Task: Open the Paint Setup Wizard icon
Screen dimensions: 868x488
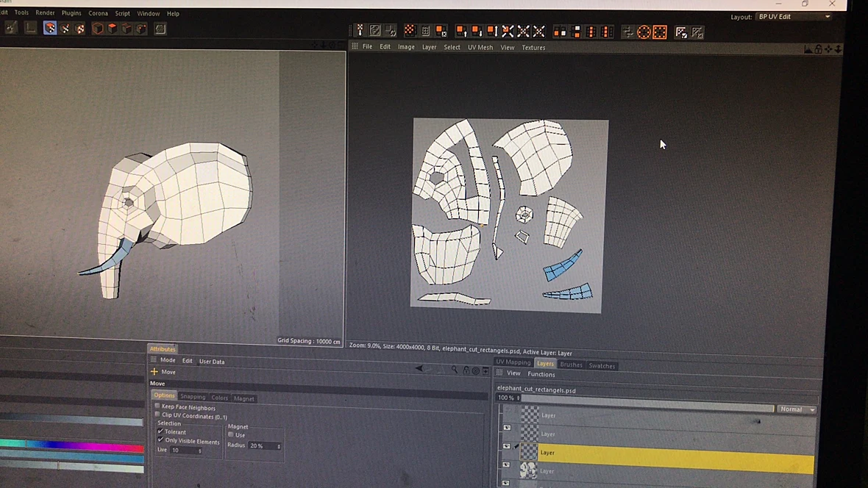Action: [x=11, y=28]
